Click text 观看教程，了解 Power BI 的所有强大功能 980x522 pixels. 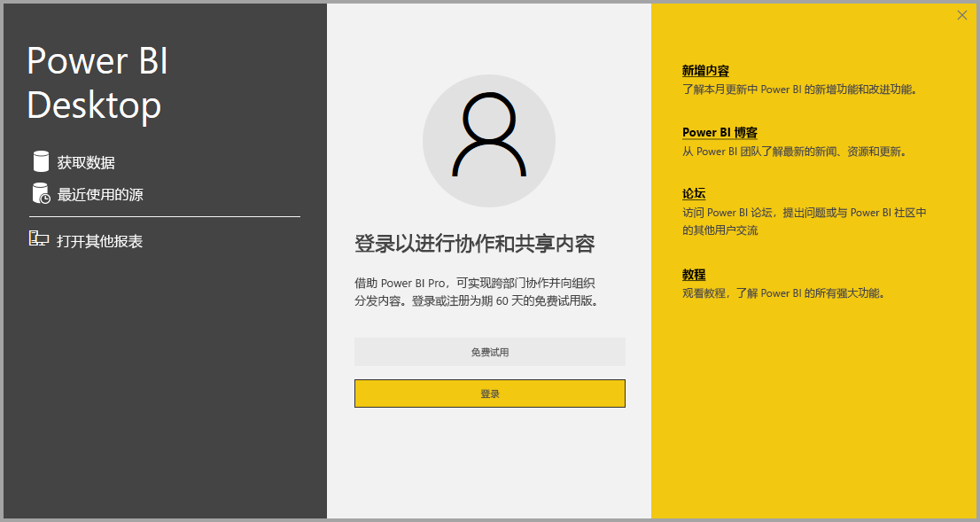(784, 293)
